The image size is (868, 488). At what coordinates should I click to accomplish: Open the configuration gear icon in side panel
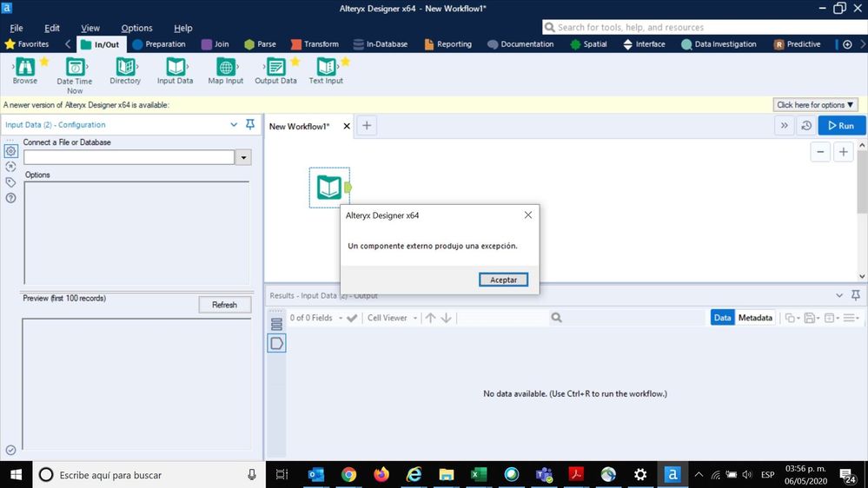(x=11, y=151)
